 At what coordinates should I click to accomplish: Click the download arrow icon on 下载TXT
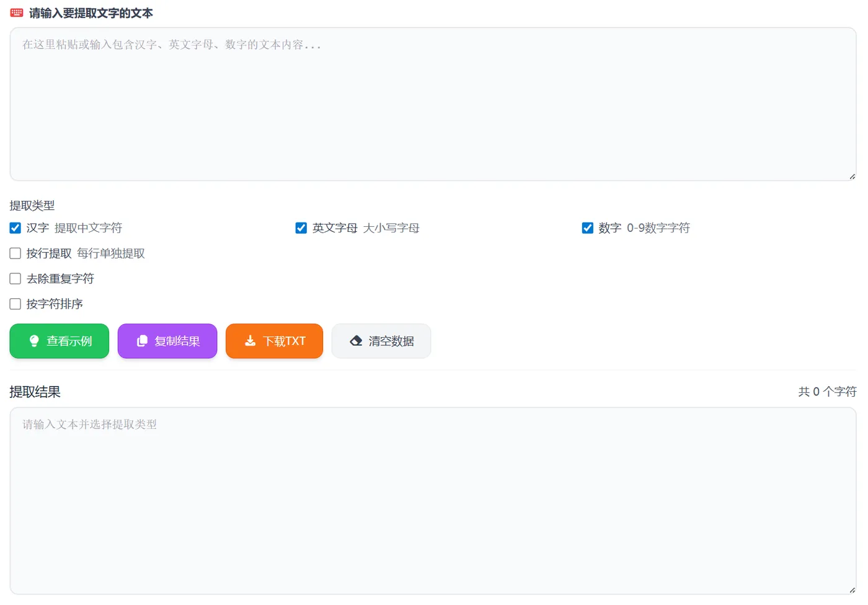click(250, 341)
